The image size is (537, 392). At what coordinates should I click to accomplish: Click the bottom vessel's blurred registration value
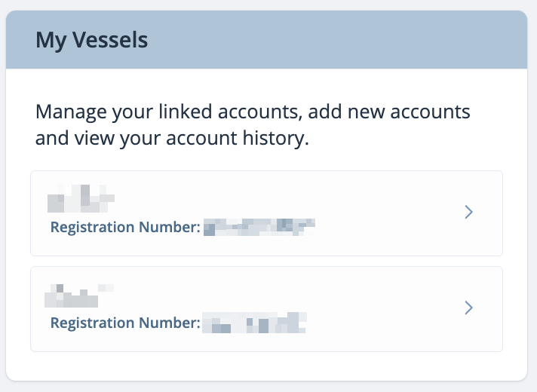coord(254,323)
